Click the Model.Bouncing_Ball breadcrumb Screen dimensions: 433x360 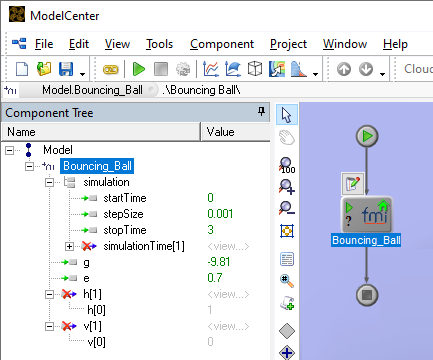pos(92,90)
